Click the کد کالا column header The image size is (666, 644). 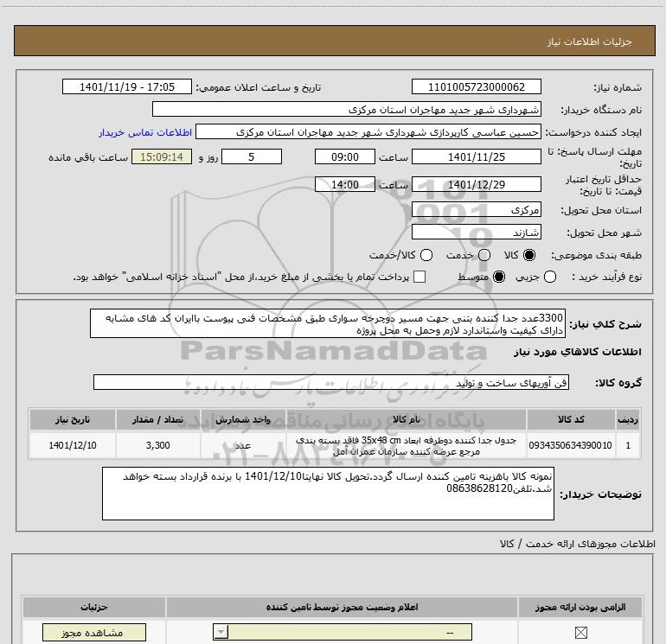[x=571, y=419]
